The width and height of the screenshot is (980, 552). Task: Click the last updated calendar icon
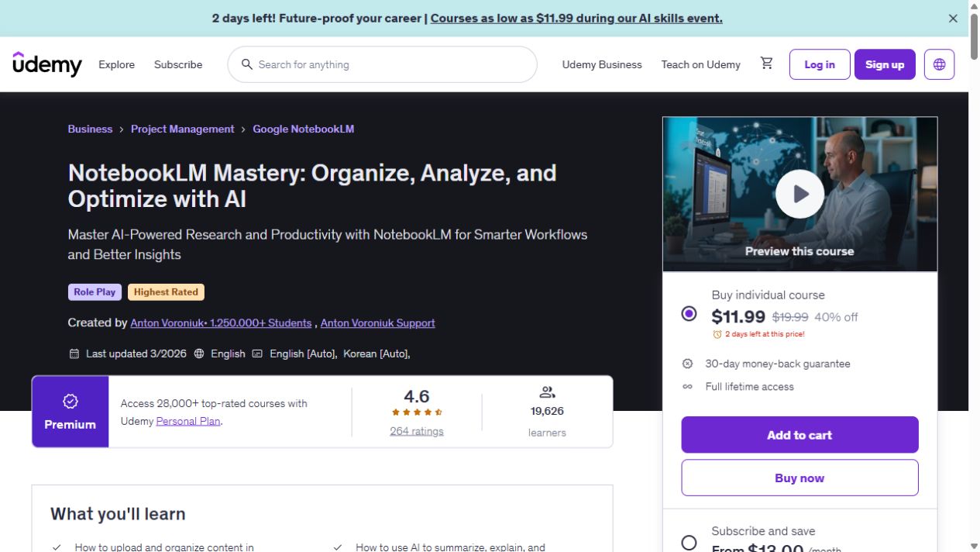click(x=74, y=354)
